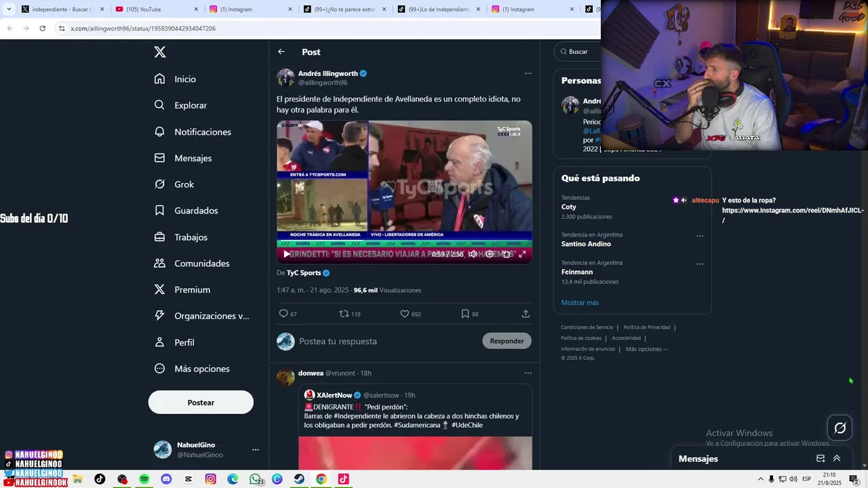Open Perfil in the sidebar
The image size is (868, 488).
pos(174,342)
